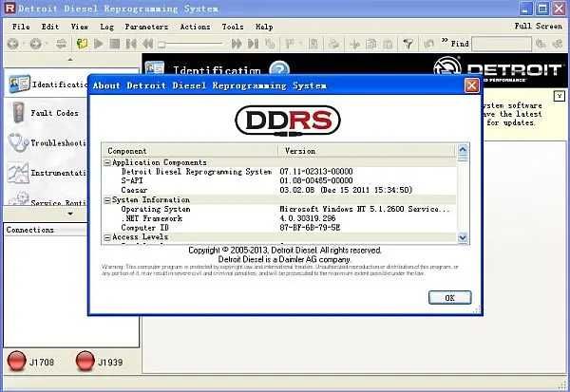Select Troubleshooting in the sidebar
Viewport: 570px width, 392px height.
click(x=47, y=142)
